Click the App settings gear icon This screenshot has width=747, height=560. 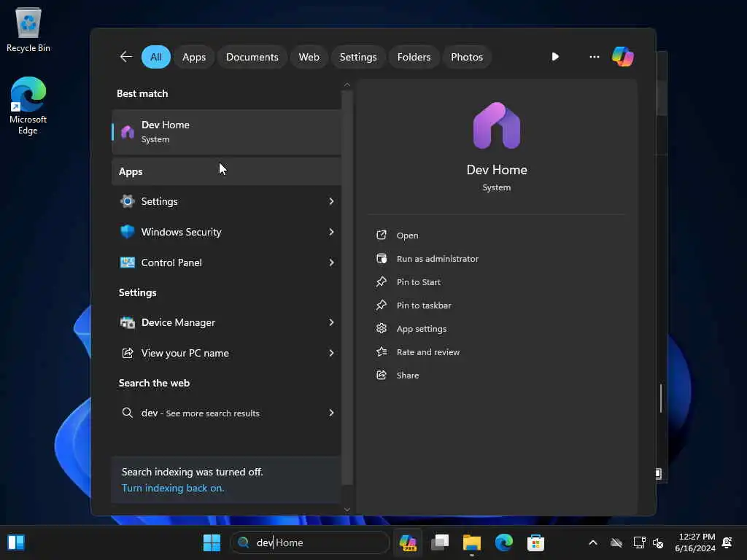(x=381, y=328)
